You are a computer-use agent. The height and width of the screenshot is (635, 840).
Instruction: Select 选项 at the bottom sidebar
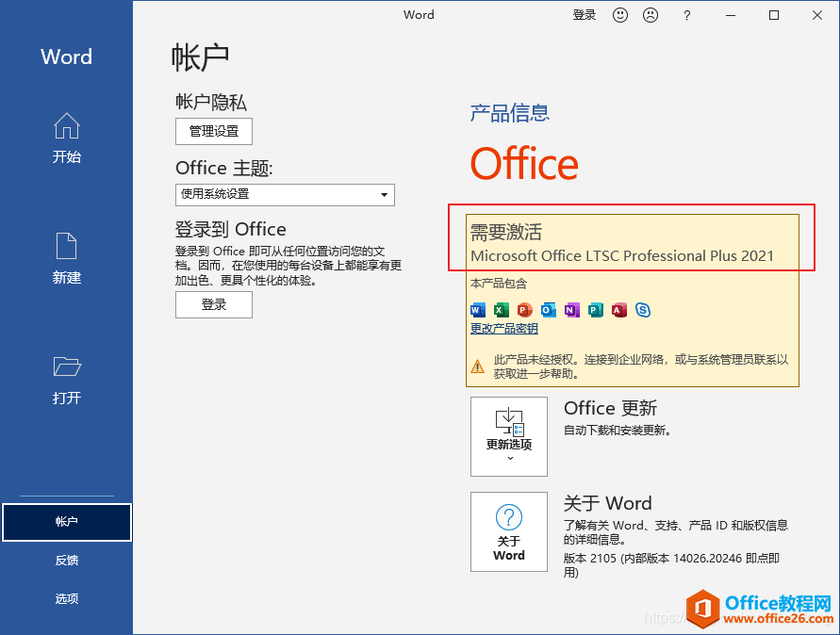coord(65,598)
